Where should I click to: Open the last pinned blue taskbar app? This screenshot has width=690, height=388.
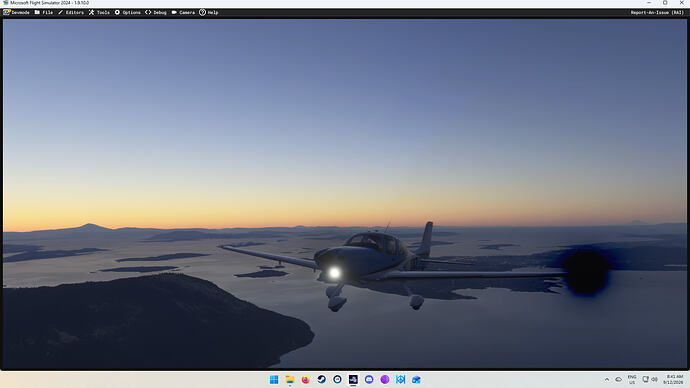416,379
